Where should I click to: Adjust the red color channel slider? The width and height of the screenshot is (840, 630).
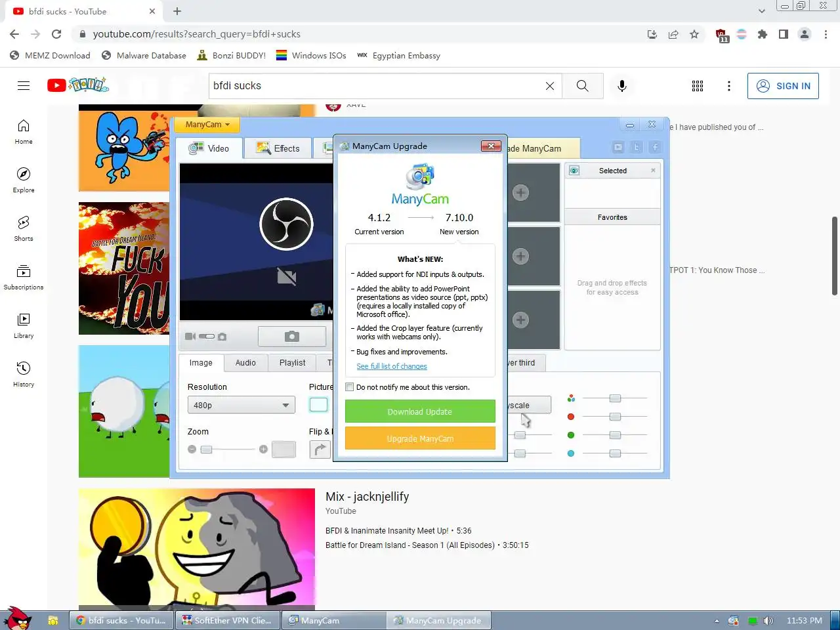[615, 417]
